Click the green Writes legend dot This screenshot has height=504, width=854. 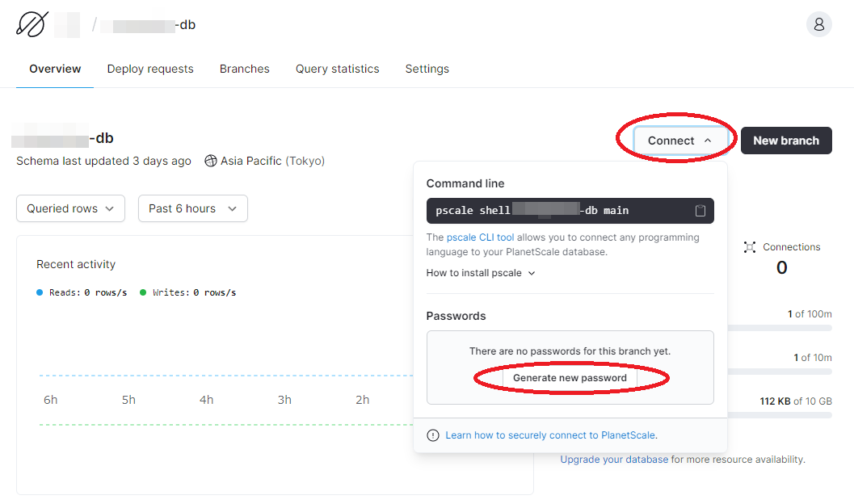pyautogui.click(x=143, y=293)
